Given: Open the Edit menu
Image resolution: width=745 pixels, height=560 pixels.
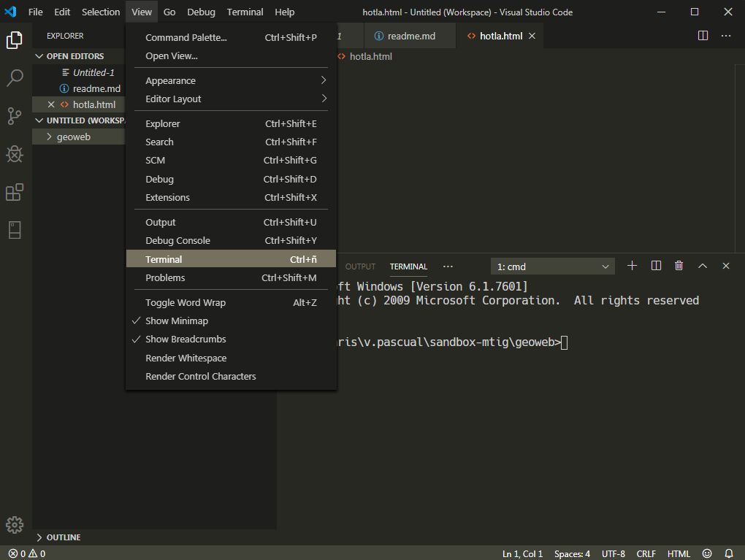Looking at the screenshot, I should 62,12.
